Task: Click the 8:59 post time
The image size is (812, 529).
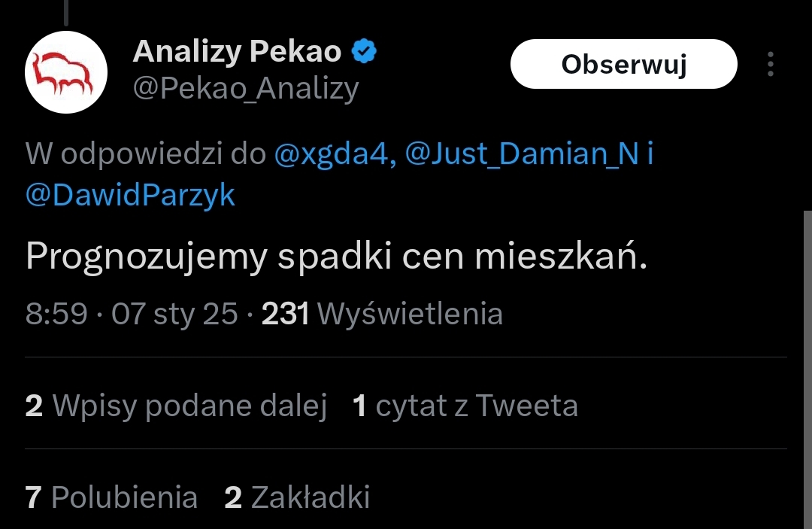Action: click(x=56, y=313)
